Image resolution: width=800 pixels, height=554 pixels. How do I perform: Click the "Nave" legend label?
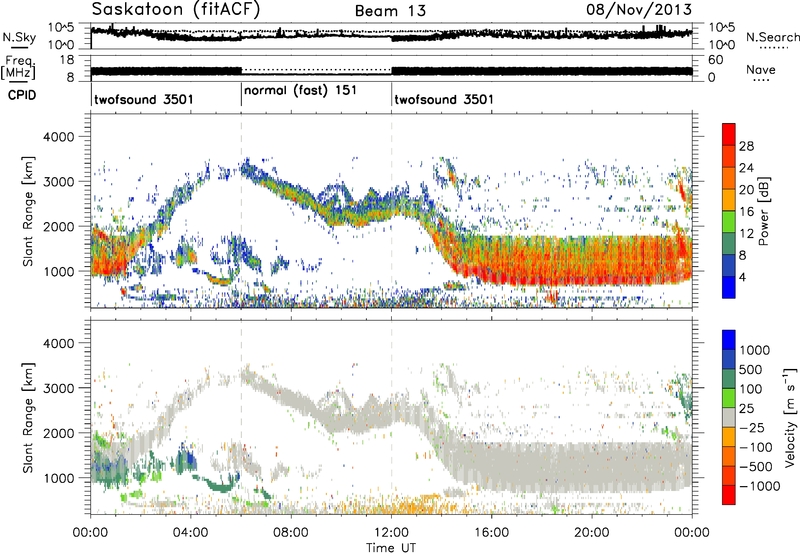tap(761, 69)
